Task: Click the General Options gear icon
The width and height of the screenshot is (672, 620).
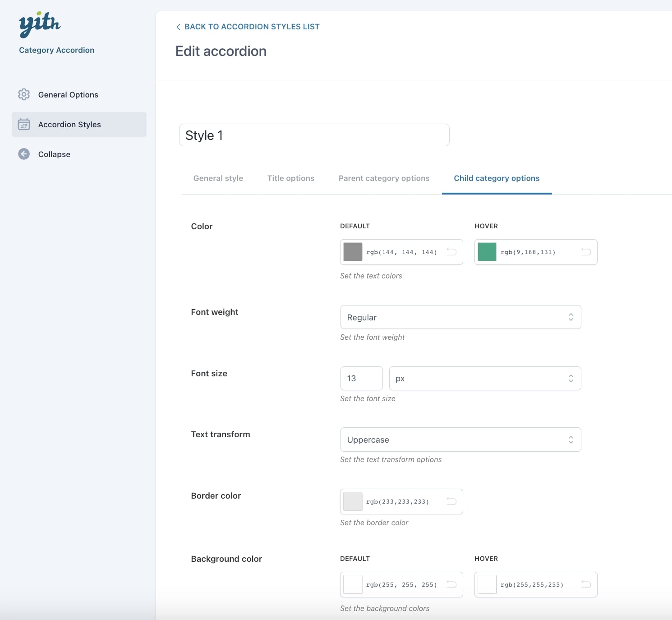Action: point(24,94)
